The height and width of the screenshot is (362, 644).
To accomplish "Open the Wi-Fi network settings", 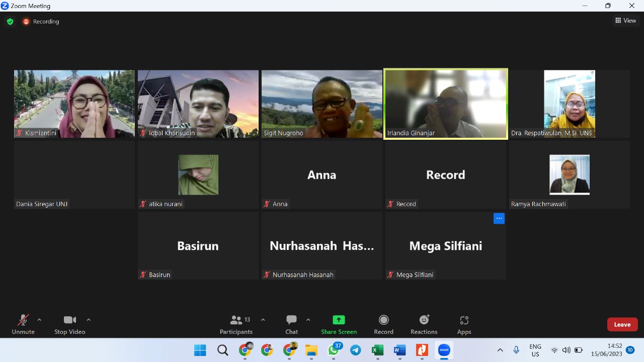I will click(554, 350).
